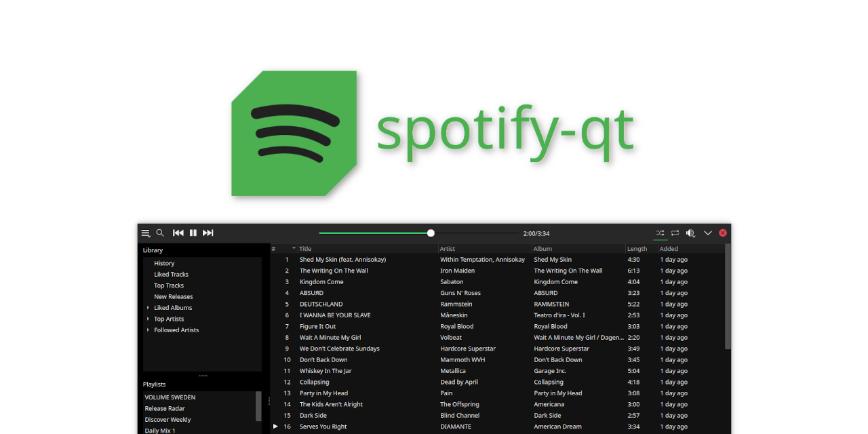Open the Release Radar playlist
Screen dimensions: 868x434
point(165,408)
